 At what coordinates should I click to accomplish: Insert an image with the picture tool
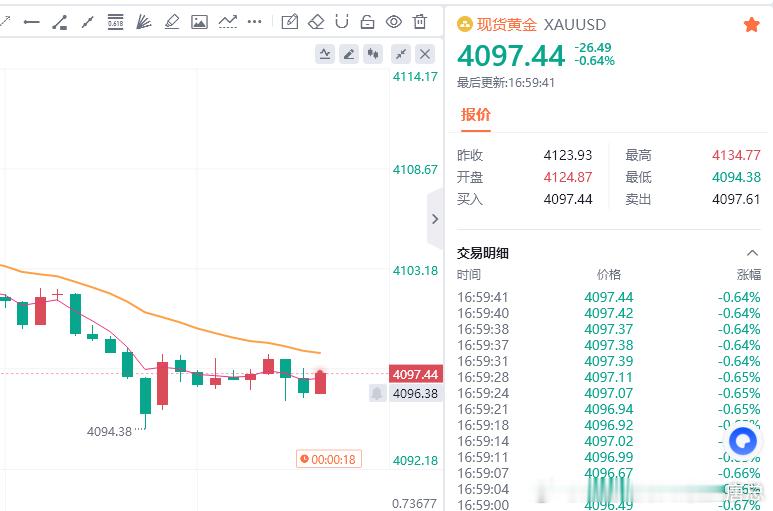[199, 22]
